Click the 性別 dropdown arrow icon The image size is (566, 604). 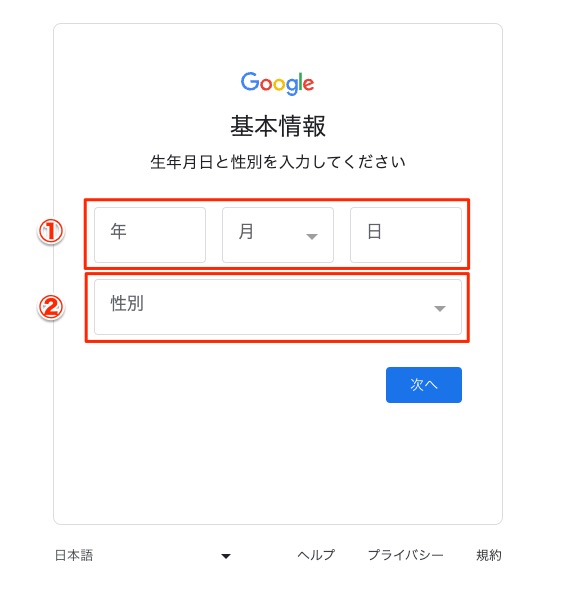pos(440,308)
